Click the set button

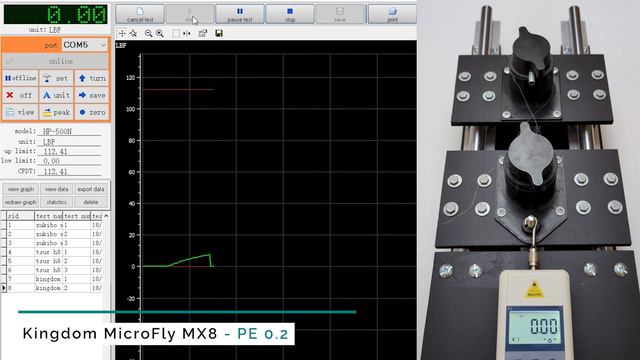point(56,78)
